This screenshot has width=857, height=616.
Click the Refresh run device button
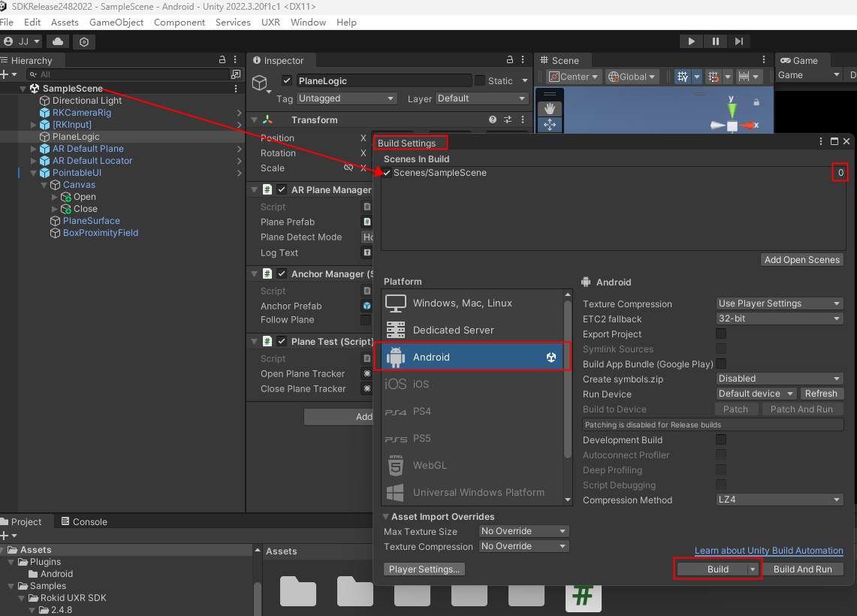[x=821, y=394]
